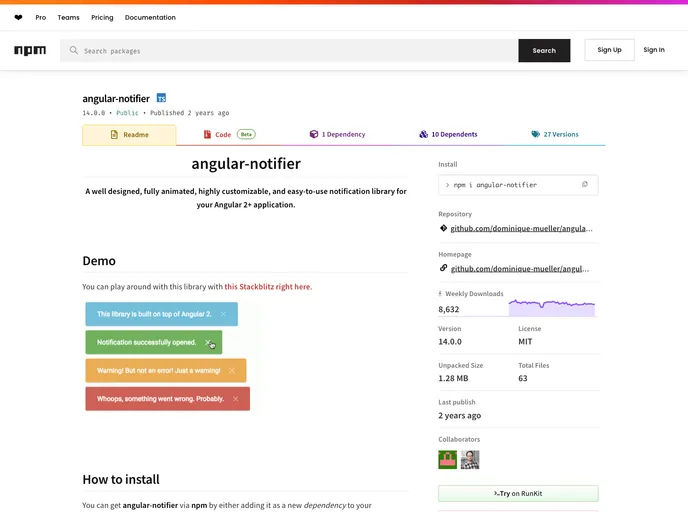Click the sidebar Version 14.0.0 value
688x512 pixels.
click(450, 342)
